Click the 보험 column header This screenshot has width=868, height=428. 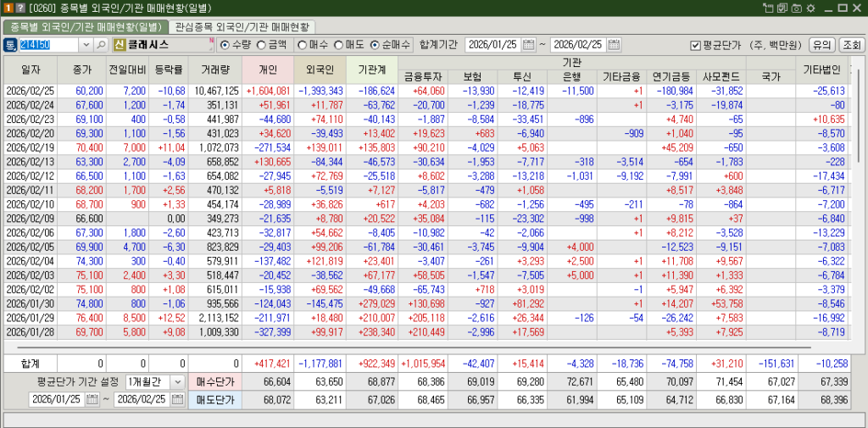pyautogui.click(x=473, y=77)
